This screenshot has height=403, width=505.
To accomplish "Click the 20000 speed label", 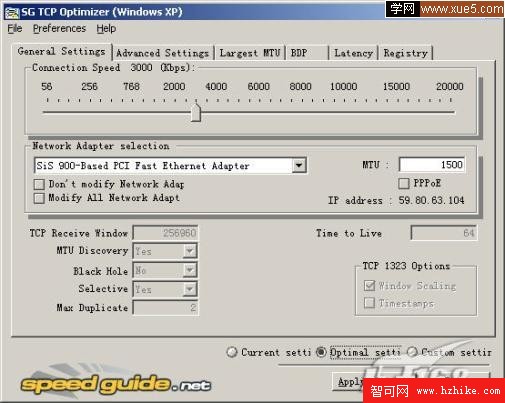I will click(x=450, y=87).
